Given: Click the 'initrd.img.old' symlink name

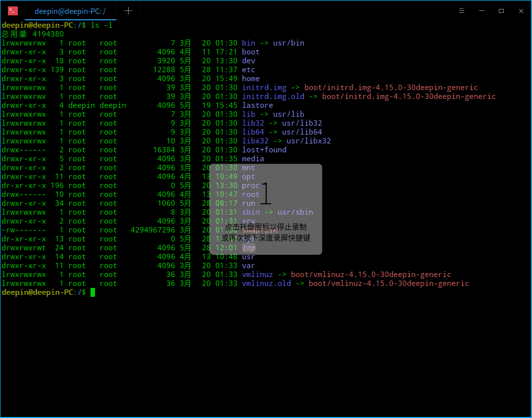Looking at the screenshot, I should tap(273, 96).
